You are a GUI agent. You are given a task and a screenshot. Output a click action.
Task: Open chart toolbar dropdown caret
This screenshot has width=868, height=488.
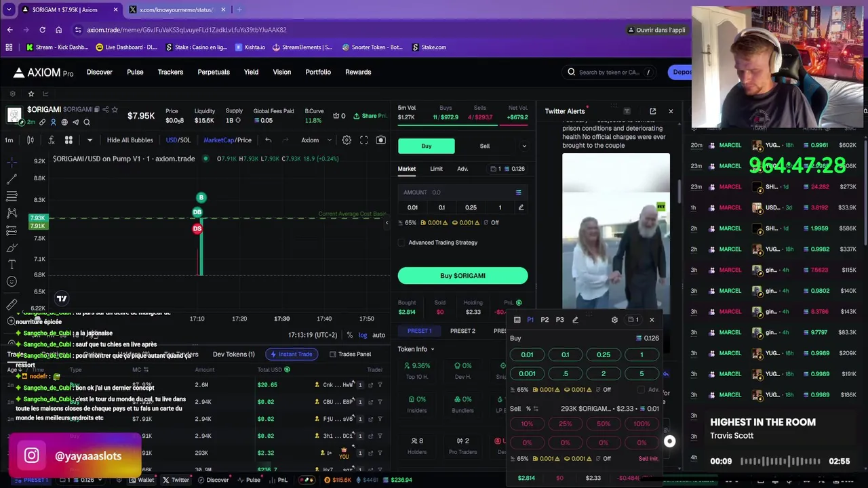coord(90,140)
